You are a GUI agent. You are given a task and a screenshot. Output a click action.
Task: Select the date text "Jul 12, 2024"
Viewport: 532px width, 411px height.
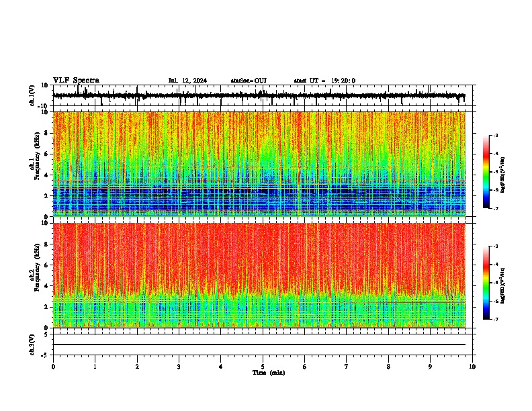(x=187, y=81)
